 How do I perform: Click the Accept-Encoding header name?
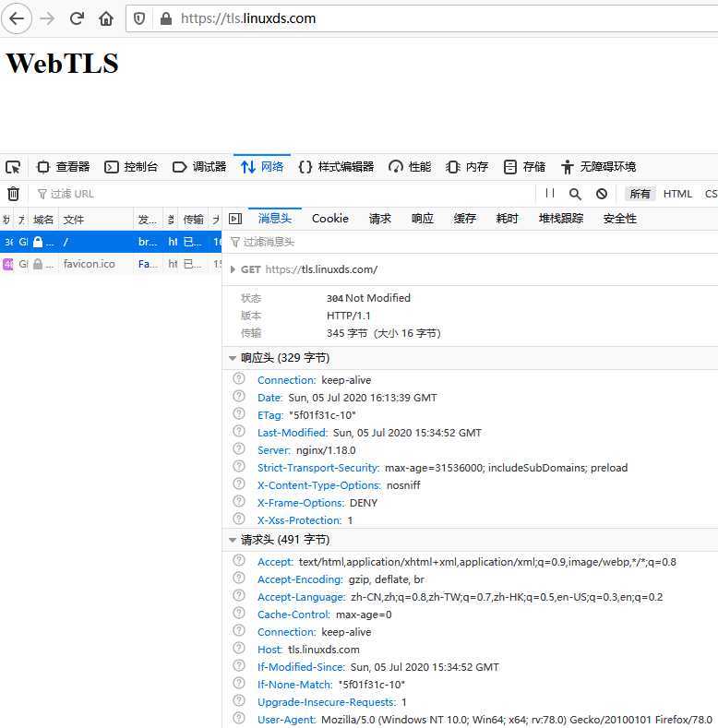click(300, 579)
